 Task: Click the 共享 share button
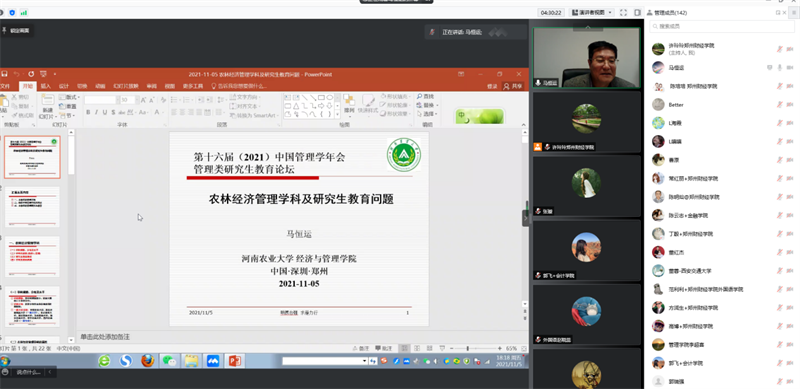[x=513, y=86]
